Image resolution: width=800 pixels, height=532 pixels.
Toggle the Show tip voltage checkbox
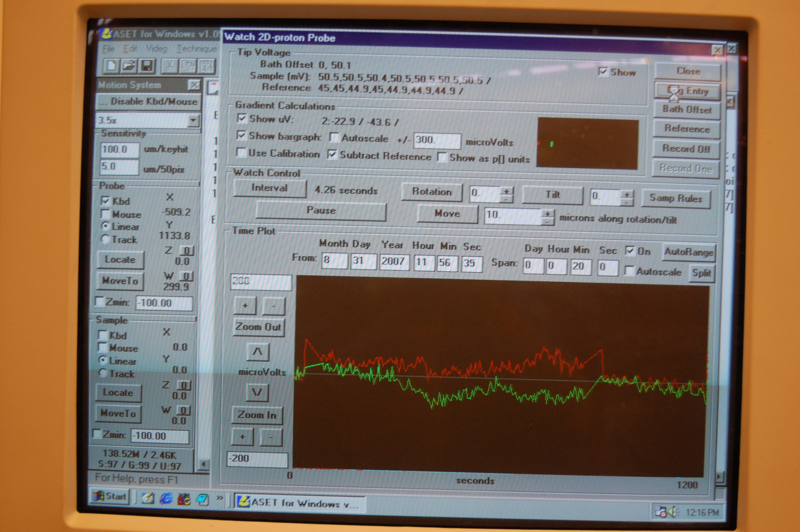pyautogui.click(x=603, y=72)
